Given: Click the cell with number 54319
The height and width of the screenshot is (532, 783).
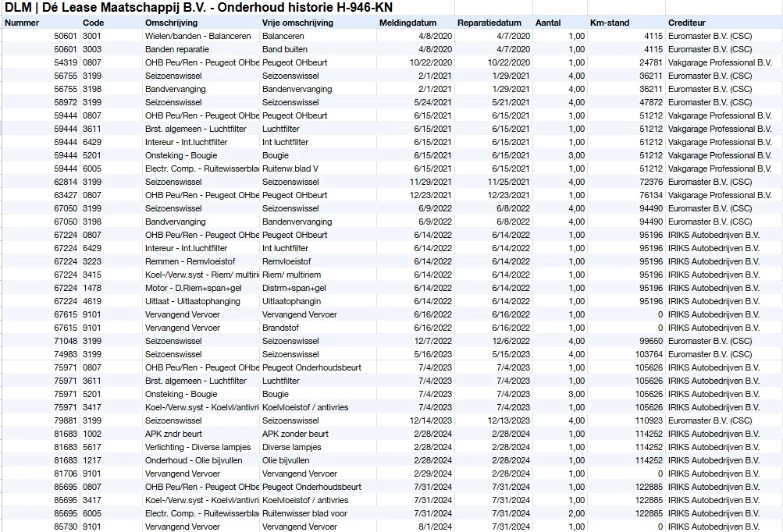Looking at the screenshot, I should click(x=66, y=62).
